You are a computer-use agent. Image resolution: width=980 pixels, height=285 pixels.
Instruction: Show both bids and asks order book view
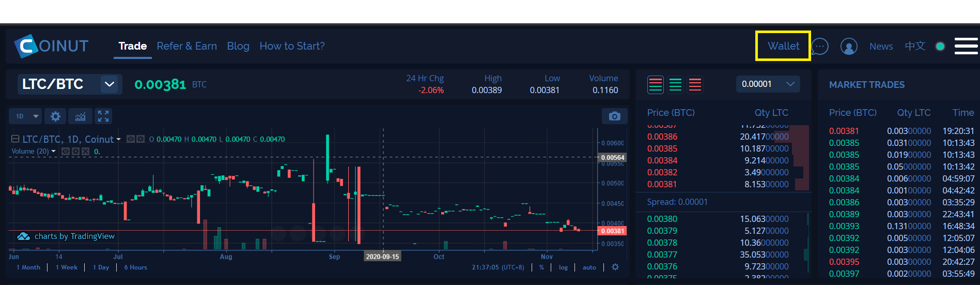[x=656, y=84]
